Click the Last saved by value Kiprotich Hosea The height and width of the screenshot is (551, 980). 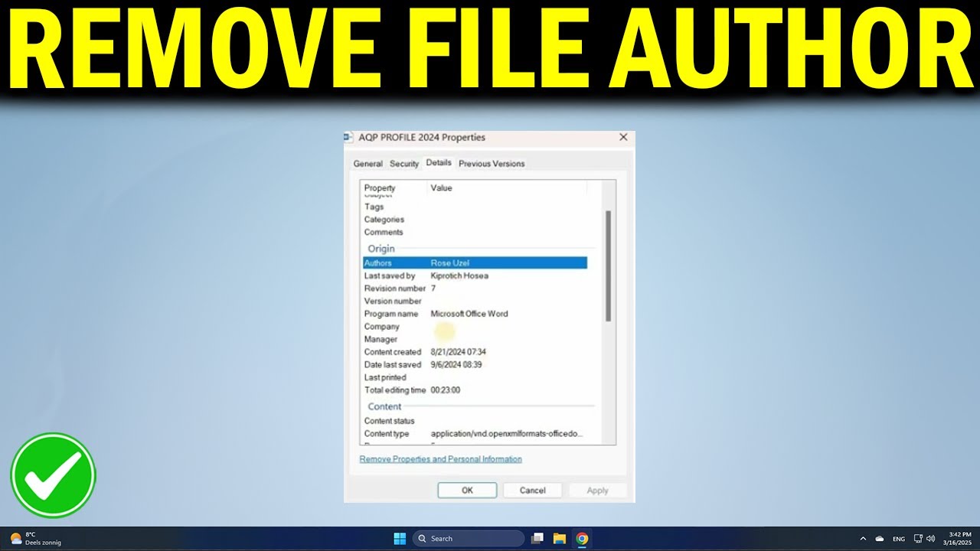tap(459, 275)
